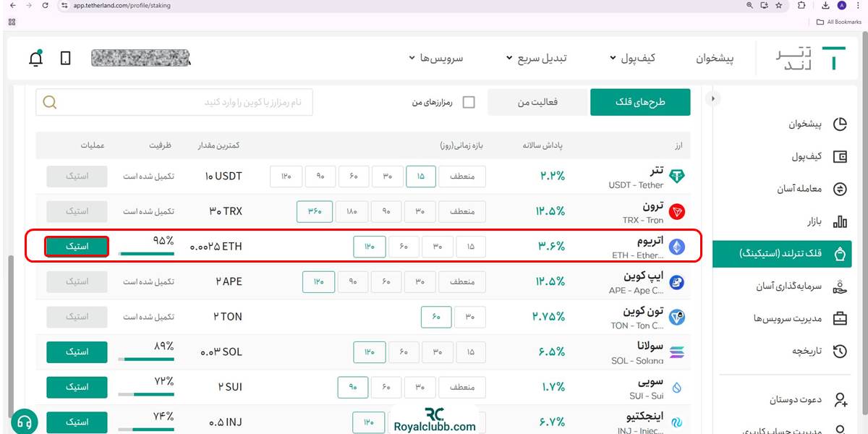868x434 pixels.
Task: Collapse the sidebar with the small arrow
Action: (714, 98)
